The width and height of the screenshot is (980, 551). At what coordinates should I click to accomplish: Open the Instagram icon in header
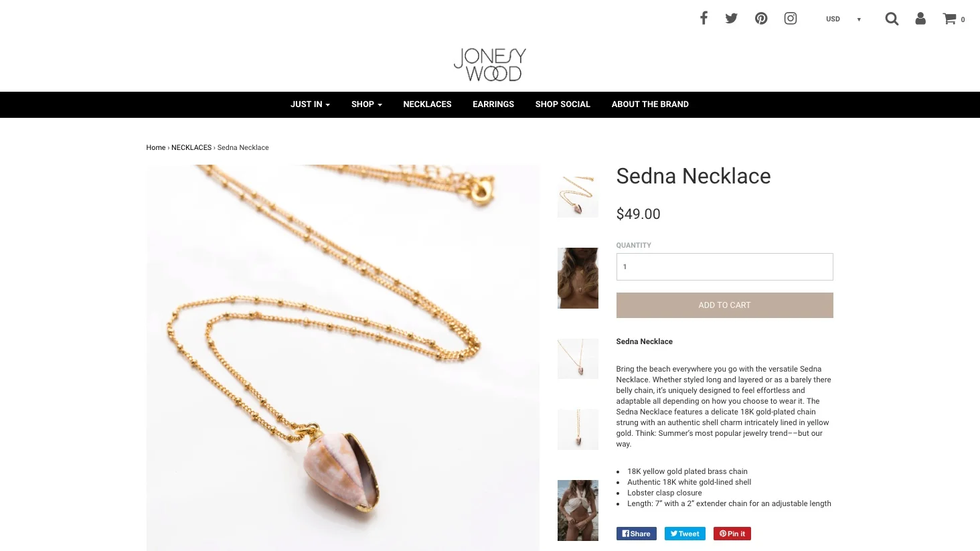coord(791,18)
